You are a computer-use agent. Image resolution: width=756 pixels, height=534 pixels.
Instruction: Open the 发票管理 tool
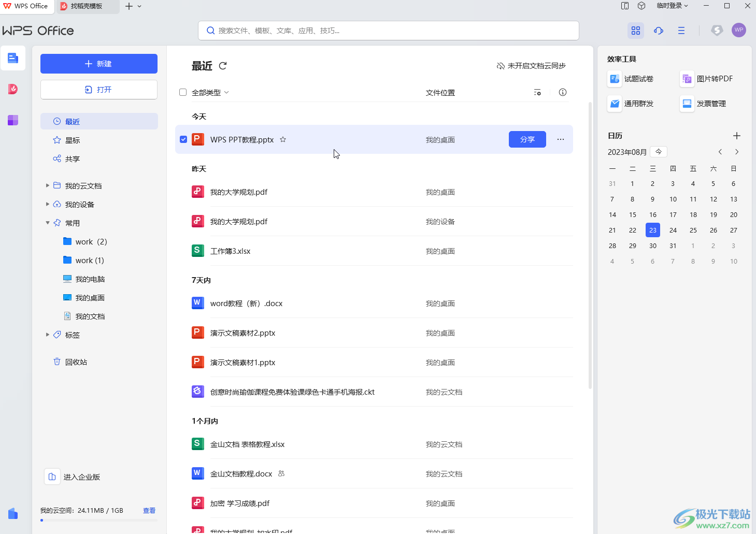coord(703,104)
